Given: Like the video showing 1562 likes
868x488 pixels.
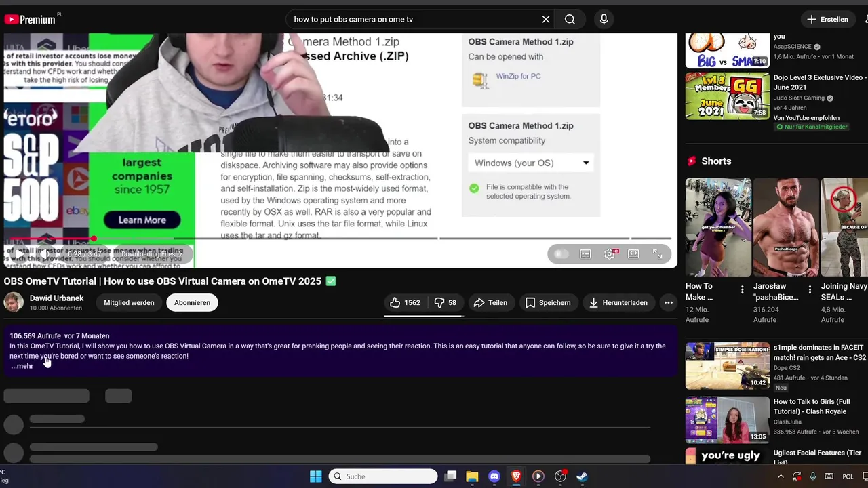Looking at the screenshot, I should pyautogui.click(x=406, y=302).
